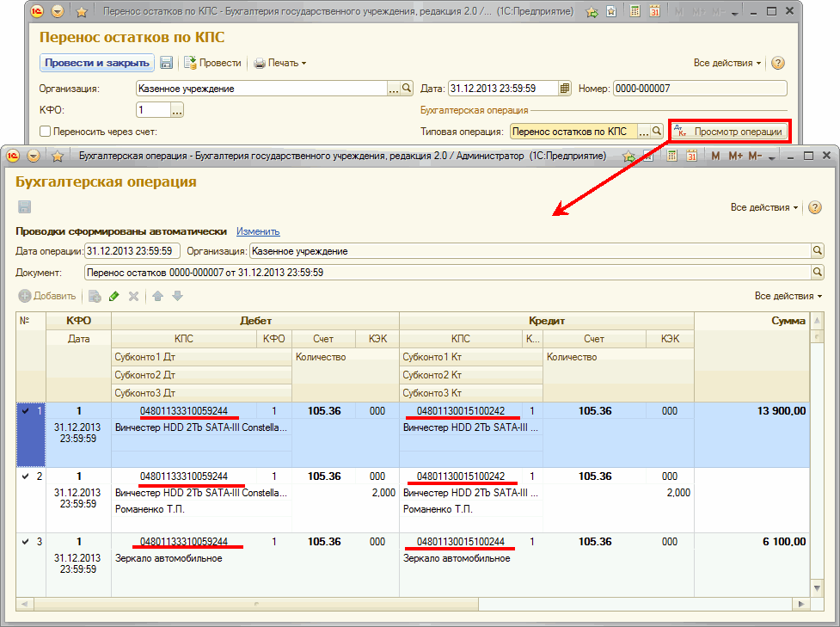Click row 3 credit КПС 04801130015100244
The width and height of the screenshot is (840, 627).
(x=461, y=542)
